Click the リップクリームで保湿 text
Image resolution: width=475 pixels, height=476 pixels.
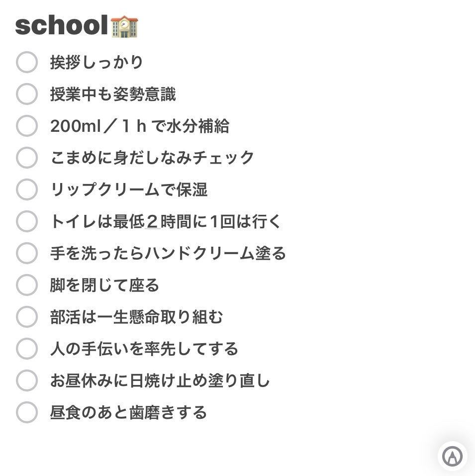tap(128, 190)
